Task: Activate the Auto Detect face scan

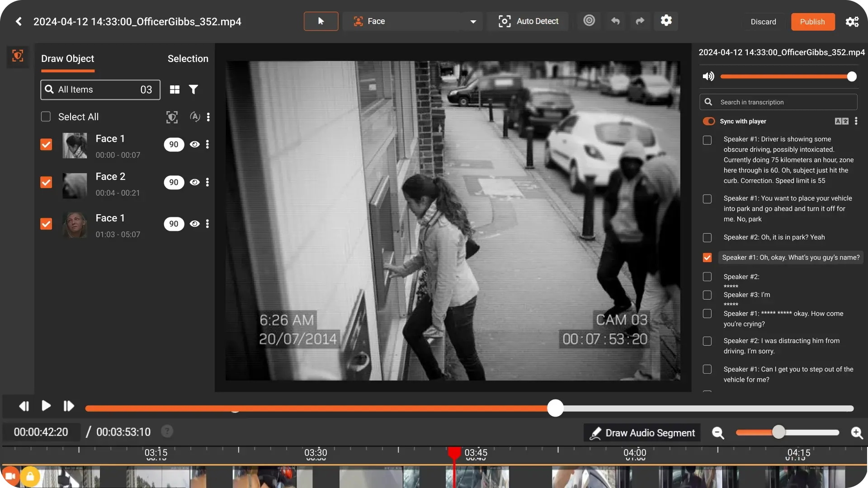Action: tap(528, 21)
